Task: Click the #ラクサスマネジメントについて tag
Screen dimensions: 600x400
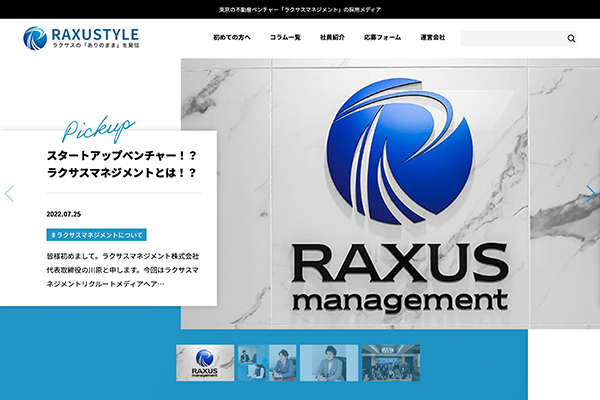Action: tap(96, 235)
